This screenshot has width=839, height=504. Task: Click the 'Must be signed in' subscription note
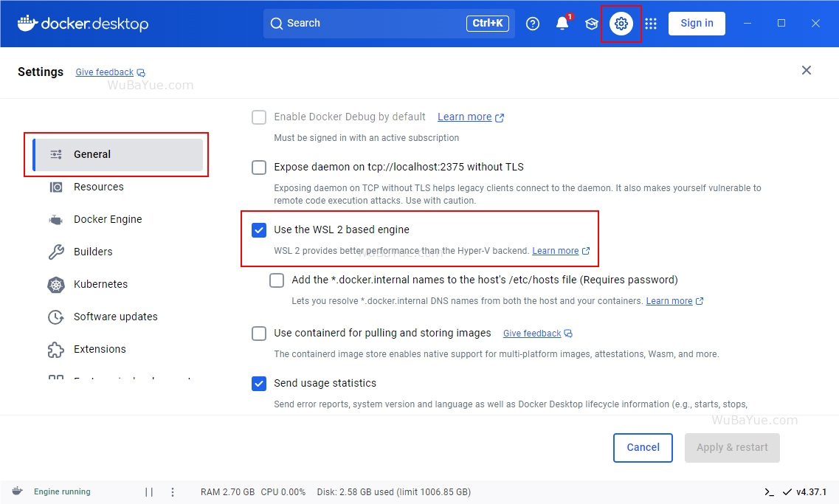pos(367,138)
